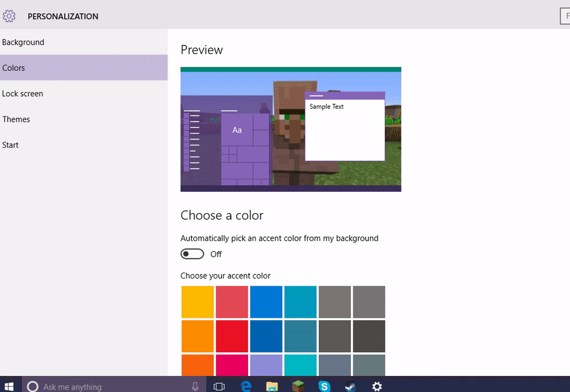The width and height of the screenshot is (570, 392).
Task: Open Steam from the taskbar
Action: pyautogui.click(x=350, y=386)
